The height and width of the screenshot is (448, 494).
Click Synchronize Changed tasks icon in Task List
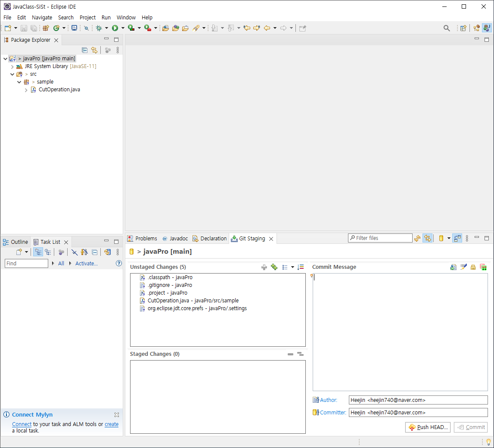click(107, 252)
